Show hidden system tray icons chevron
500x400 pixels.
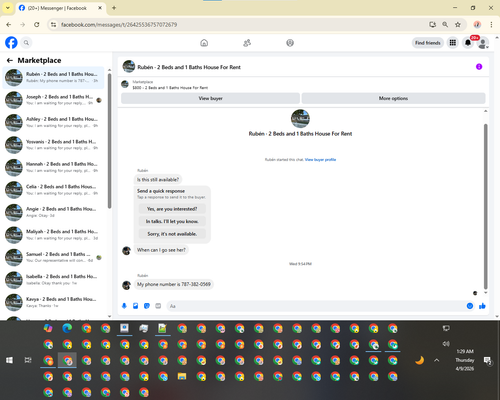[437, 360]
